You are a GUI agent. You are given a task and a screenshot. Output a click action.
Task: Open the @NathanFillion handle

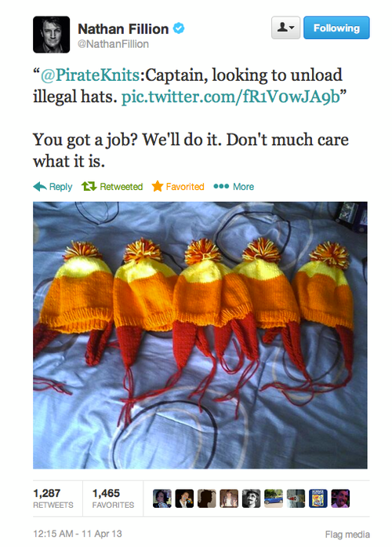[x=113, y=44]
